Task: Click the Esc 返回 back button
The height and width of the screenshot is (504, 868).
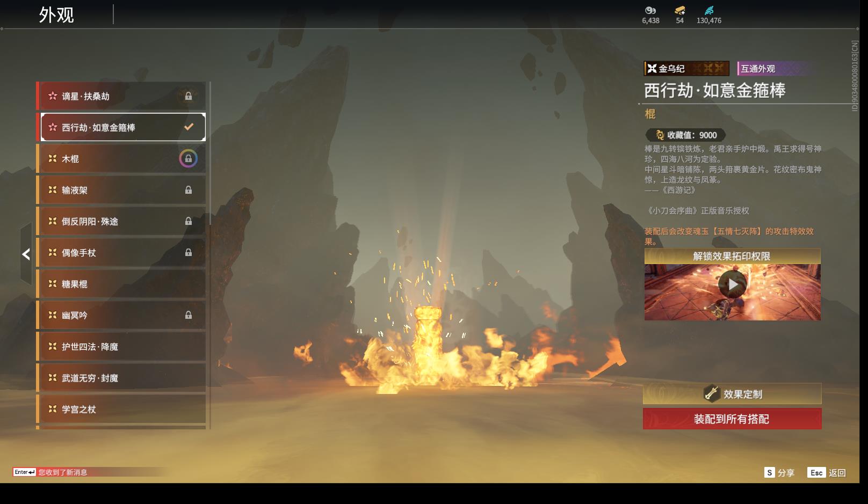Action: coord(827,472)
